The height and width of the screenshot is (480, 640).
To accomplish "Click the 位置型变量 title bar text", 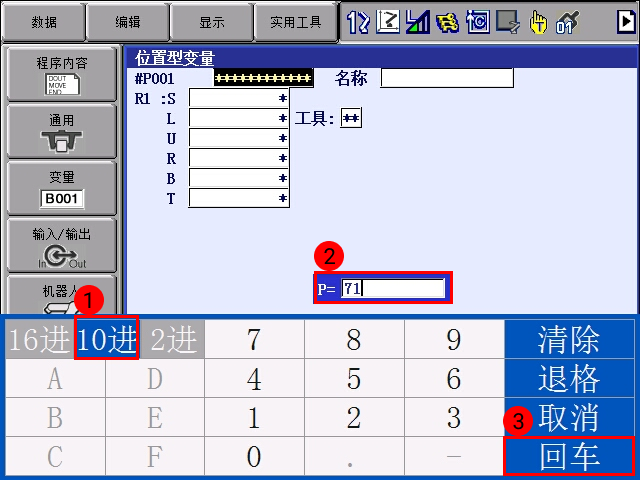I will [175, 58].
